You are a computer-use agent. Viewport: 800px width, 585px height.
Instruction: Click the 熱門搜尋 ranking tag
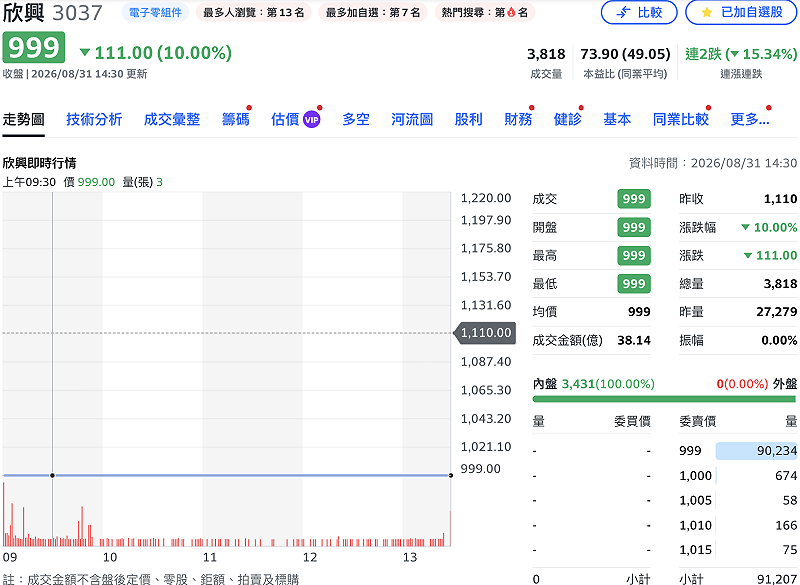click(x=485, y=12)
